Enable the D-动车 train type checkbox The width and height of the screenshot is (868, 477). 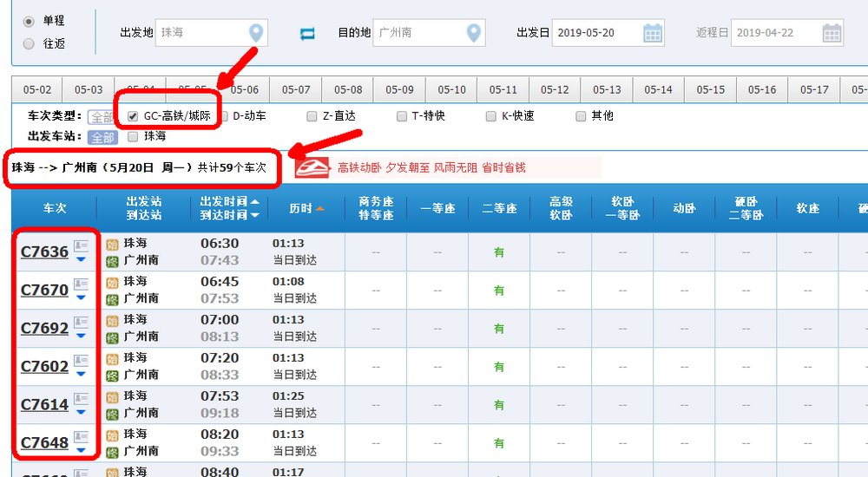click(224, 116)
